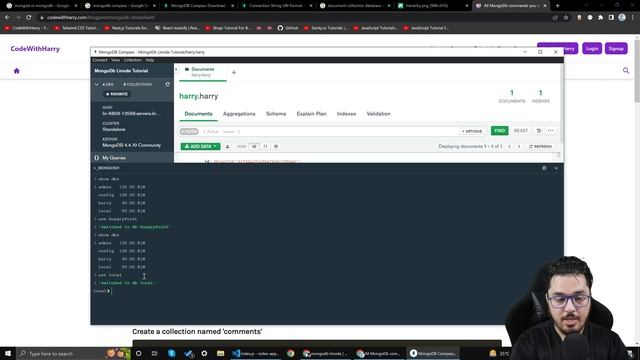The width and height of the screenshot is (640, 360).
Task: Reset the query with RESET button
Action: point(521,131)
